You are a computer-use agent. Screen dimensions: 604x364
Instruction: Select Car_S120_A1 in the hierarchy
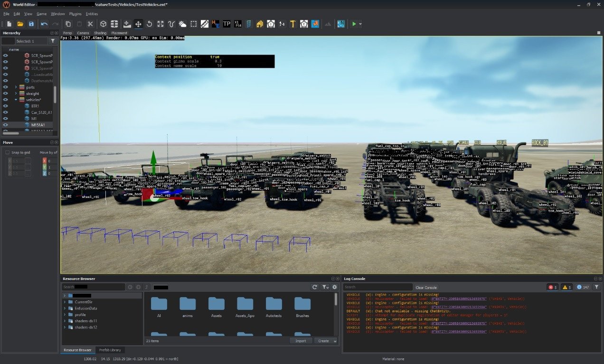tap(42, 112)
